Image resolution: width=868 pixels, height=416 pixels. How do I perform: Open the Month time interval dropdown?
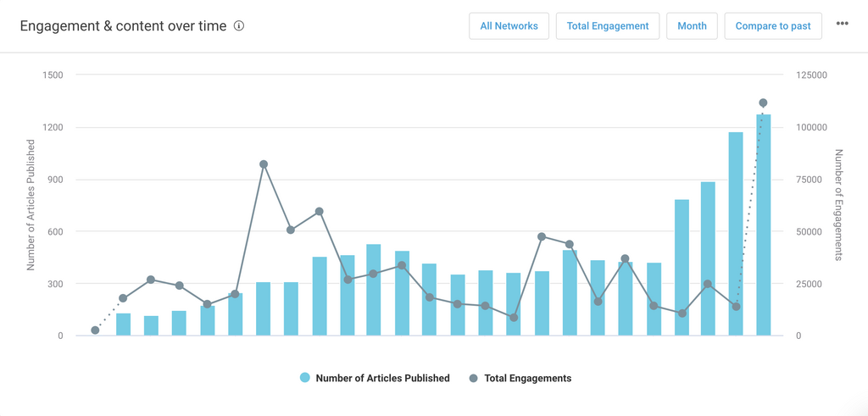692,26
